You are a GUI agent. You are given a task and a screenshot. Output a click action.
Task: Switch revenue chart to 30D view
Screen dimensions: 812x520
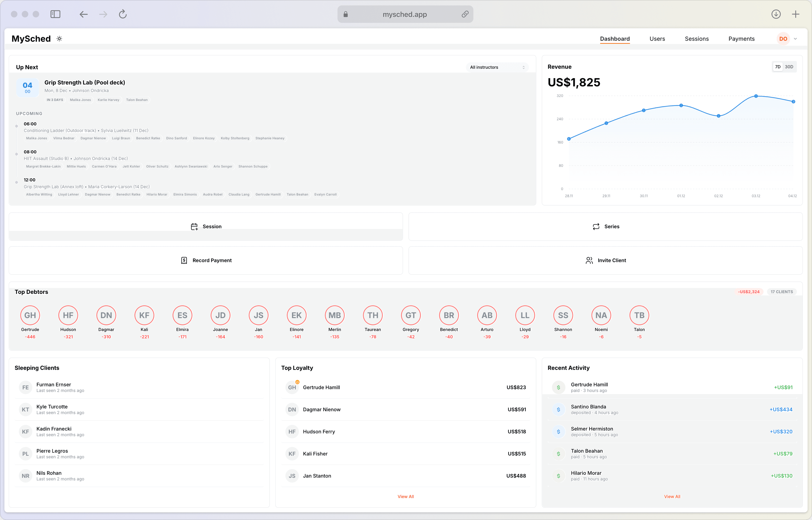coord(789,66)
